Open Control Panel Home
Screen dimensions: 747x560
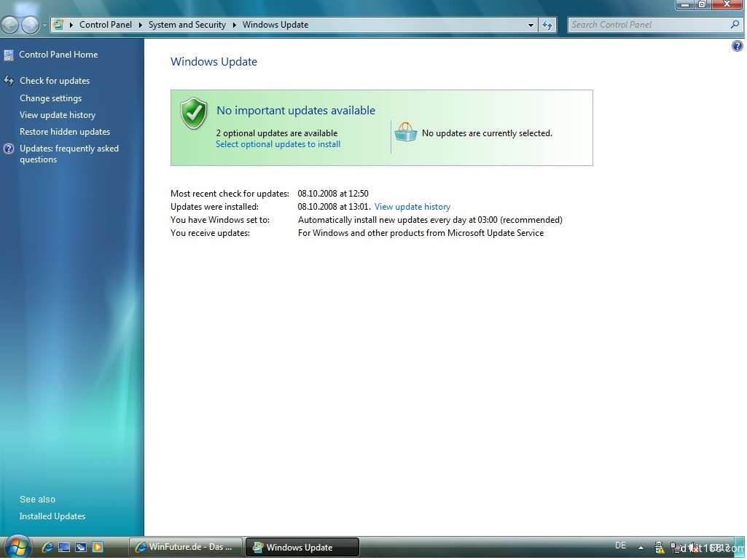[58, 55]
